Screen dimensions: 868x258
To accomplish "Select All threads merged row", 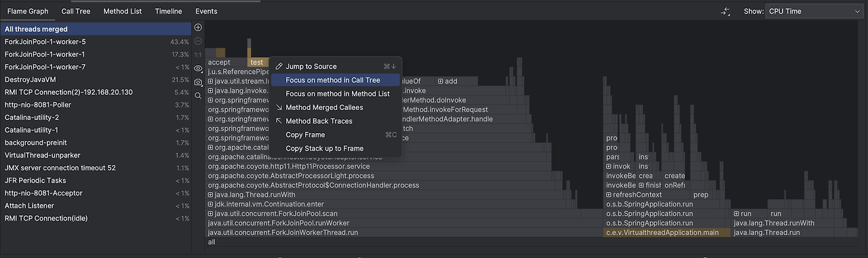I will [x=96, y=29].
